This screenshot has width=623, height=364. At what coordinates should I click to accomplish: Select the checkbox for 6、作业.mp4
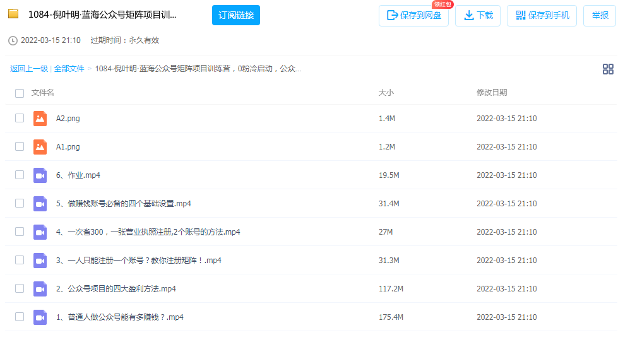tap(20, 175)
